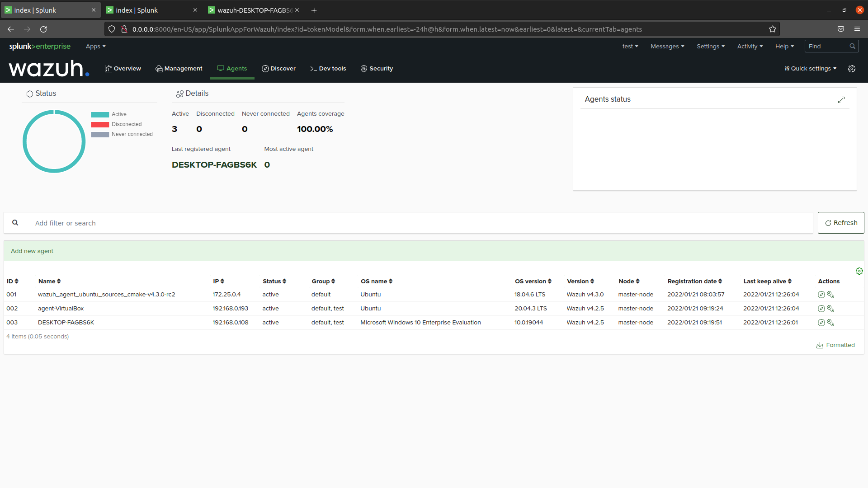This screenshot has width=868, height=488.
Task: Go back in browser history
Action: [11, 29]
